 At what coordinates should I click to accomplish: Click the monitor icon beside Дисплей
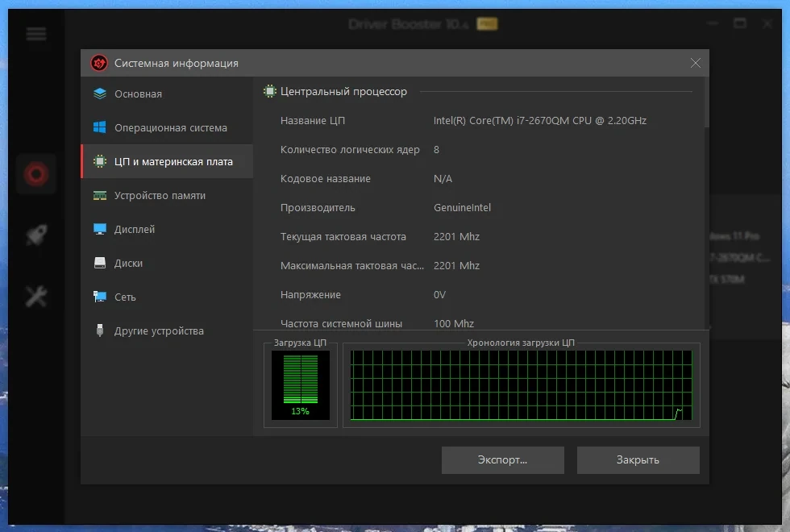100,229
